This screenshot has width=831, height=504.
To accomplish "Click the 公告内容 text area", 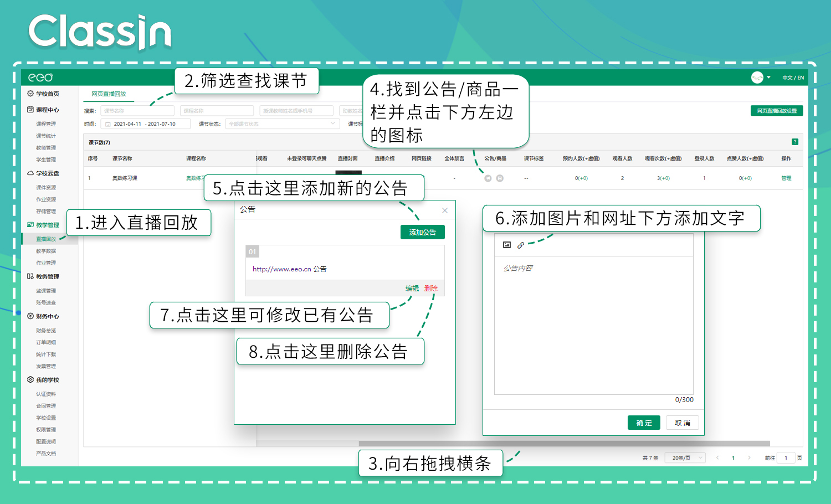I will (x=593, y=325).
